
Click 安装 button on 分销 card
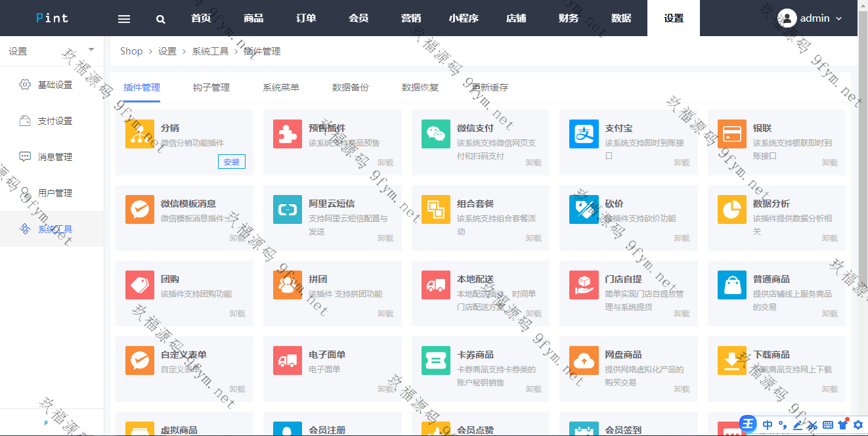click(232, 162)
